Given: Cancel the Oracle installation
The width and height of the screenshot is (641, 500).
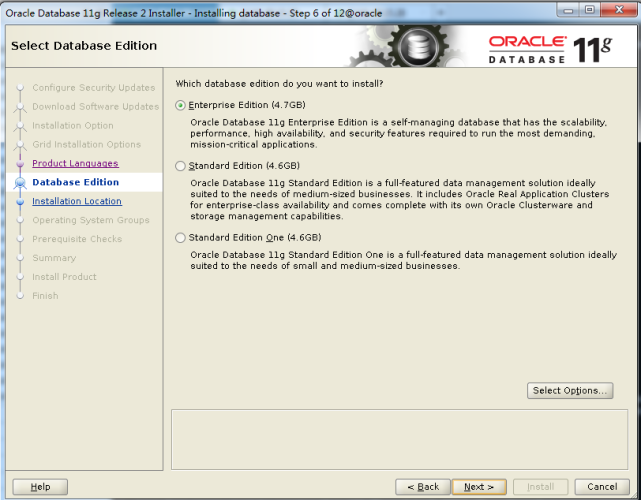Looking at the screenshot, I should pyautogui.click(x=602, y=487).
